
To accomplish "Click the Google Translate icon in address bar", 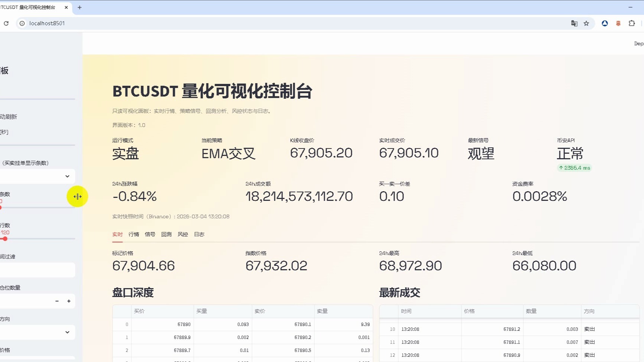I will click(574, 23).
